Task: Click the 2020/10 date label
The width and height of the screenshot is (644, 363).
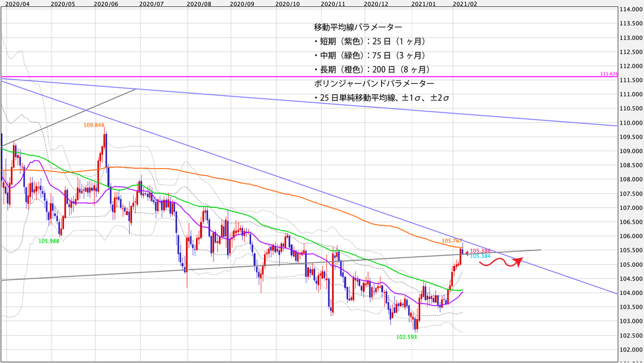Action: point(287,3)
